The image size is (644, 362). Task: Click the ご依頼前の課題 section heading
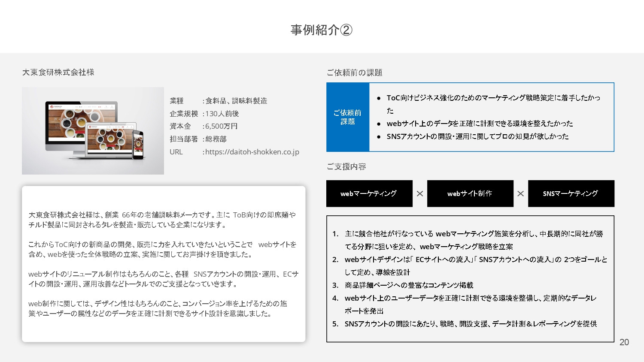(355, 72)
